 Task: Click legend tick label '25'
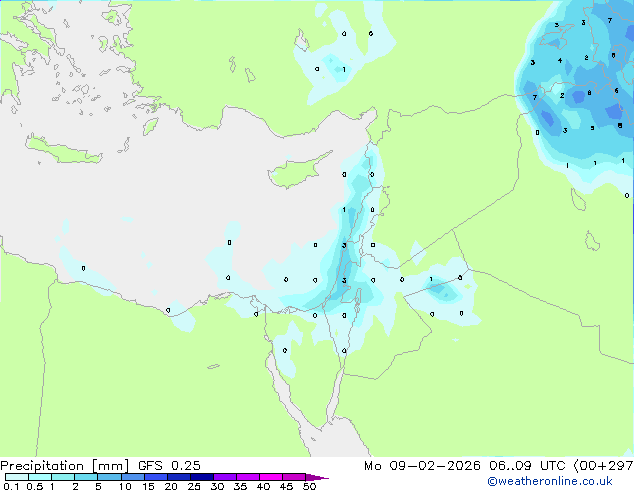tap(194, 486)
